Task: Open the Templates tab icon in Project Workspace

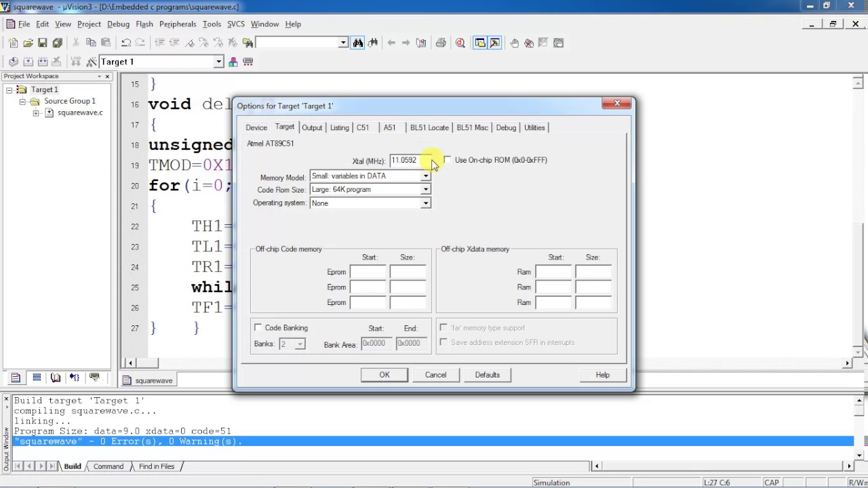Action: pos(94,378)
